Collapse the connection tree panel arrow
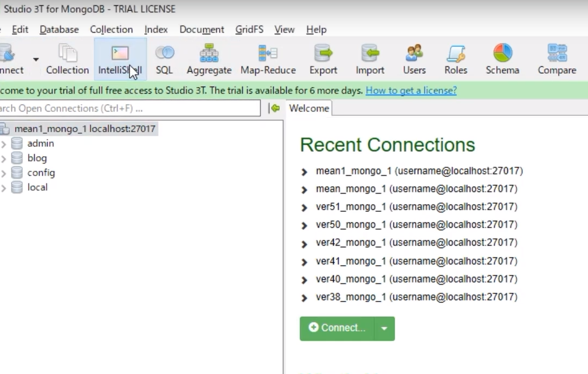Screen dimensions: 588x374 click(275, 108)
